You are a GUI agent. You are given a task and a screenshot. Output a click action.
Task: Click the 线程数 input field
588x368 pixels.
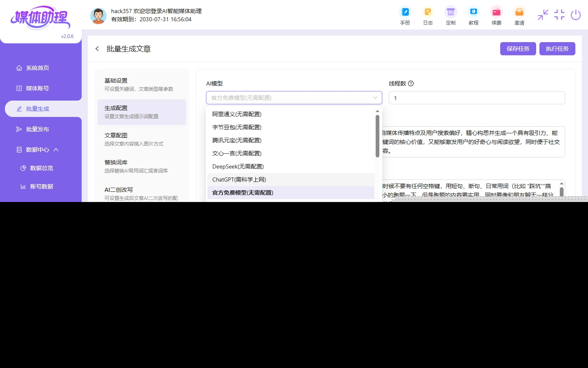pyautogui.click(x=477, y=98)
